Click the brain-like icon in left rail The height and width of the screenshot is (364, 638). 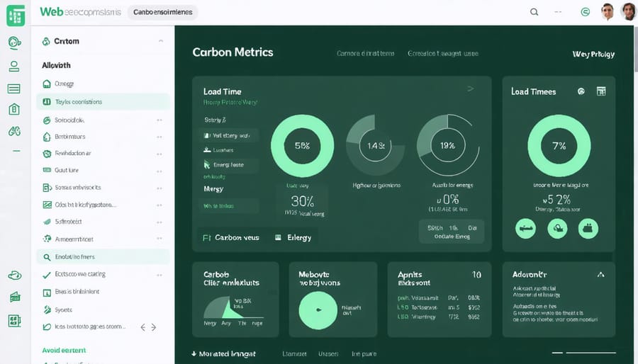tap(14, 131)
